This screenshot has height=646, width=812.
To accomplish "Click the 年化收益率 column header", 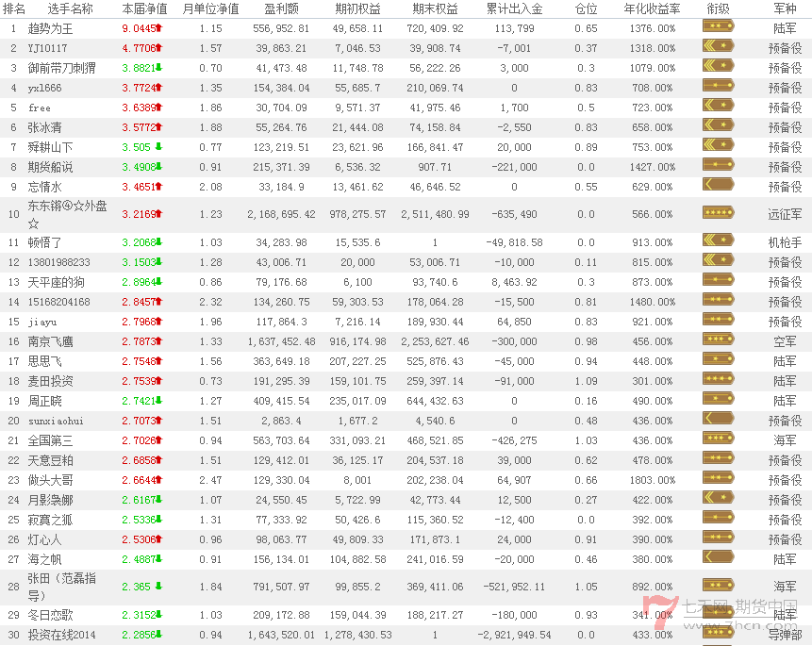I will (x=652, y=8).
